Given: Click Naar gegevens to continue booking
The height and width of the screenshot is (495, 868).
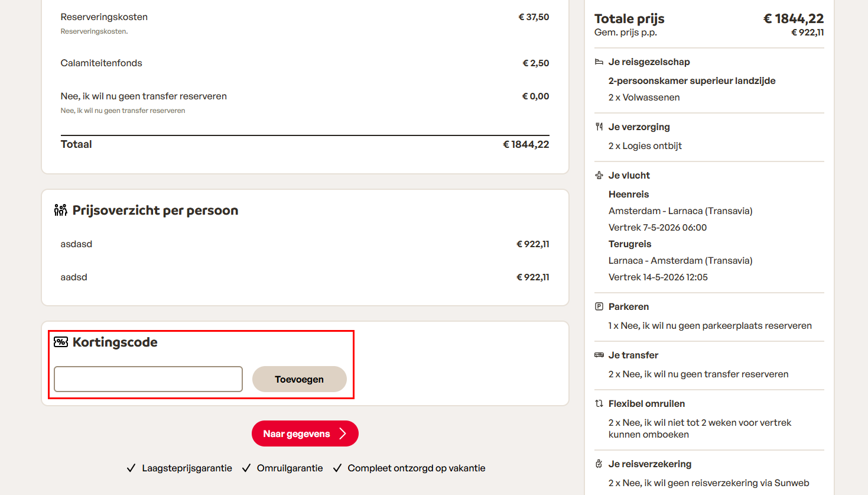Looking at the screenshot, I should (298, 433).
